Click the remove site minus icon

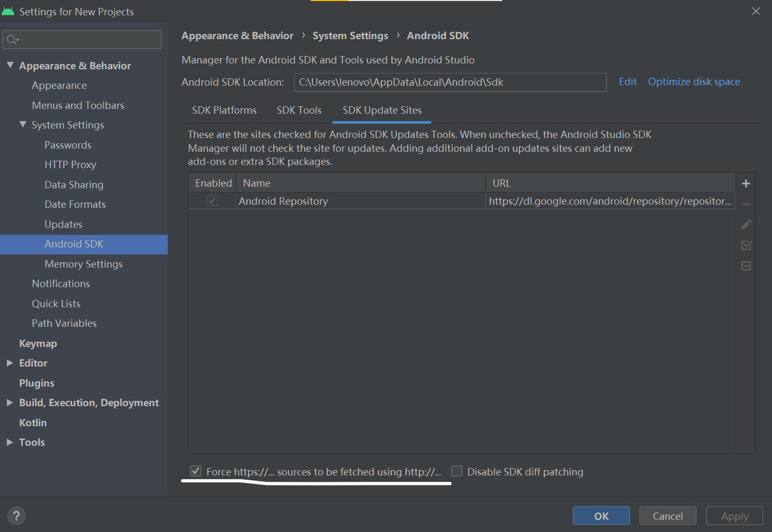coord(746,204)
